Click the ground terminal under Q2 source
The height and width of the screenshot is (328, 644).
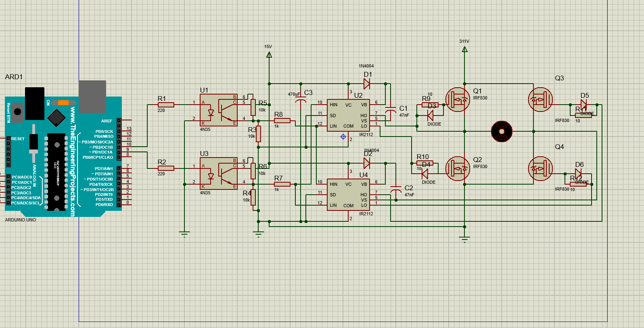point(465,239)
